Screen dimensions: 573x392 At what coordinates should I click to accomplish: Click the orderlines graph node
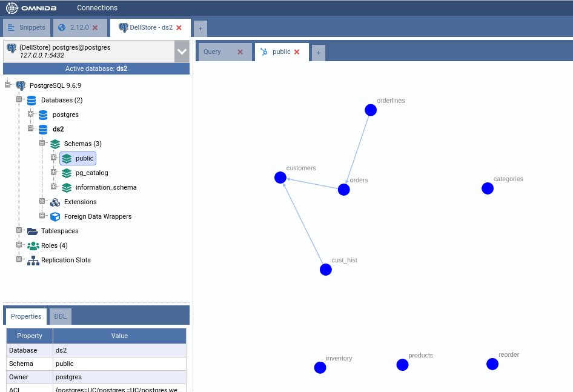[x=371, y=110]
